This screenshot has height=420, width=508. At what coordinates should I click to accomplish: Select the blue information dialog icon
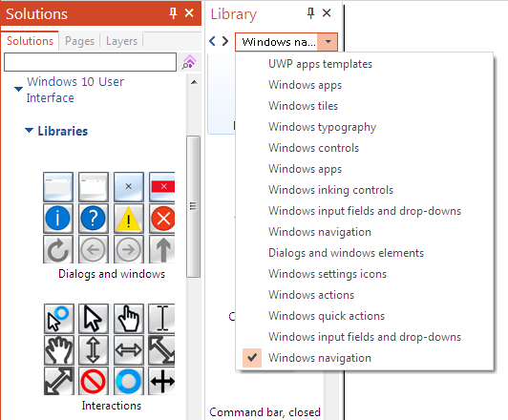[x=58, y=219]
